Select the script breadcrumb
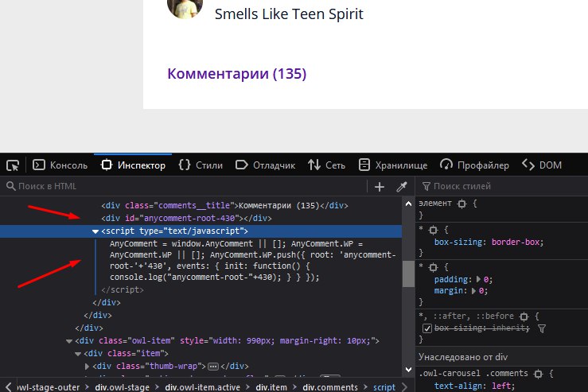Viewport: 588px width, 392px height. [384, 387]
